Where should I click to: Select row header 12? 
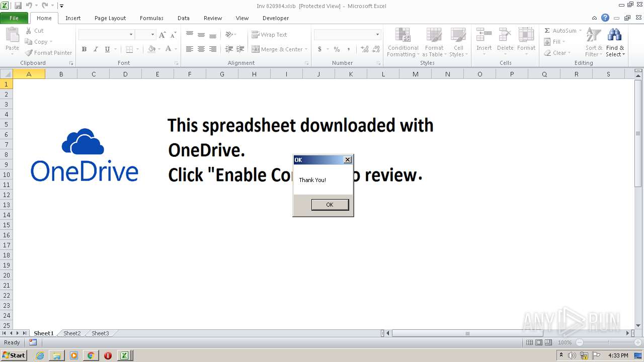pyautogui.click(x=7, y=195)
